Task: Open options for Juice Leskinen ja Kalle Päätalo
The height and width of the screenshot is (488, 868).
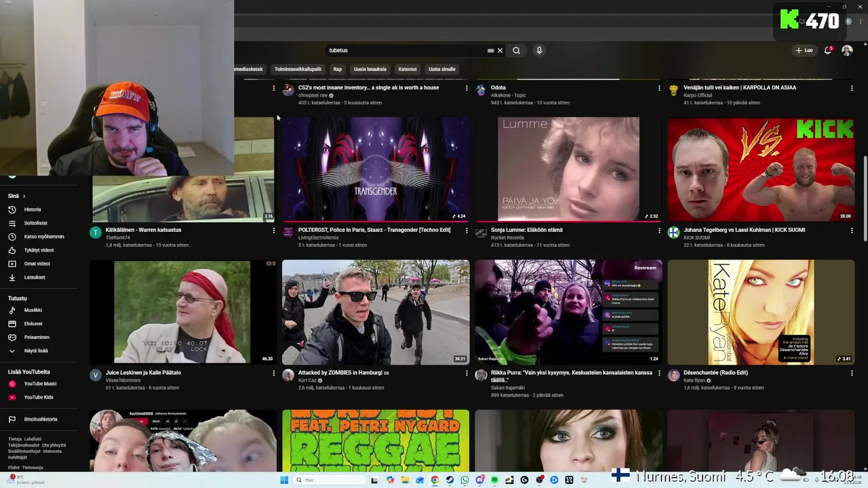Action: [274, 373]
